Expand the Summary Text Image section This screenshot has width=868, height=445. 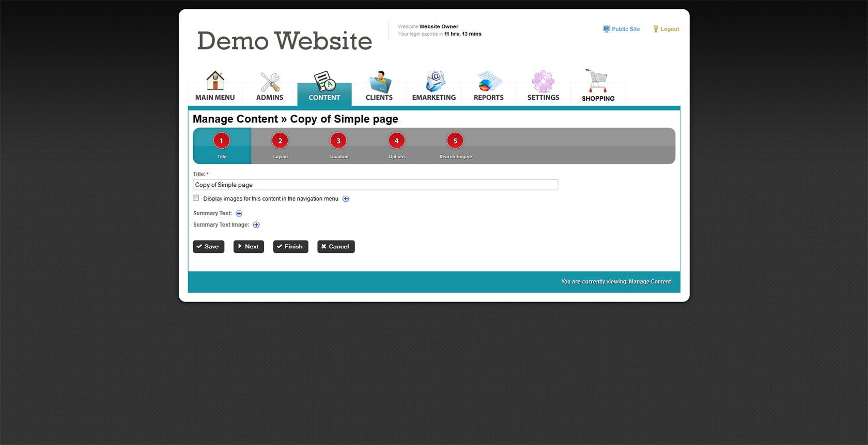(256, 225)
